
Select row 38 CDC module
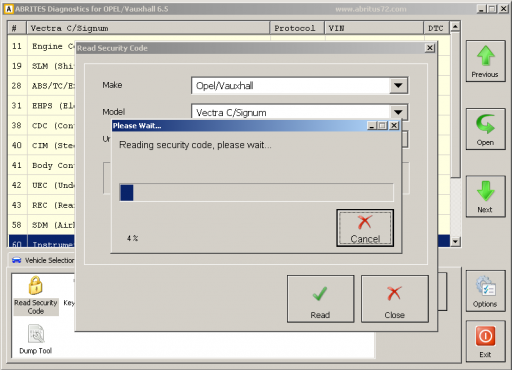click(x=42, y=126)
